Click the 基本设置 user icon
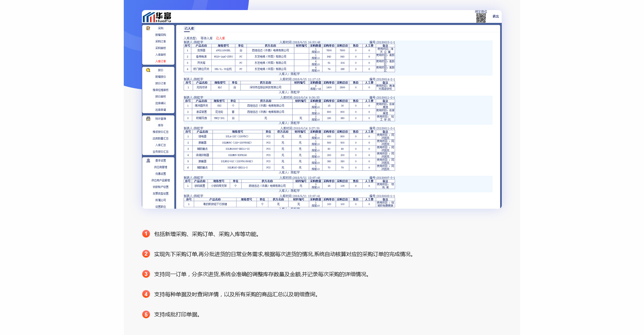 click(x=148, y=160)
